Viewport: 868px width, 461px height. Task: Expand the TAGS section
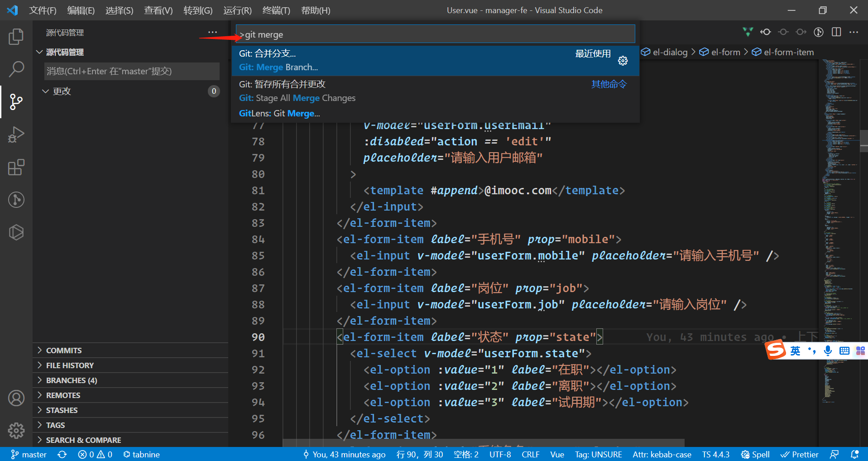130,425
